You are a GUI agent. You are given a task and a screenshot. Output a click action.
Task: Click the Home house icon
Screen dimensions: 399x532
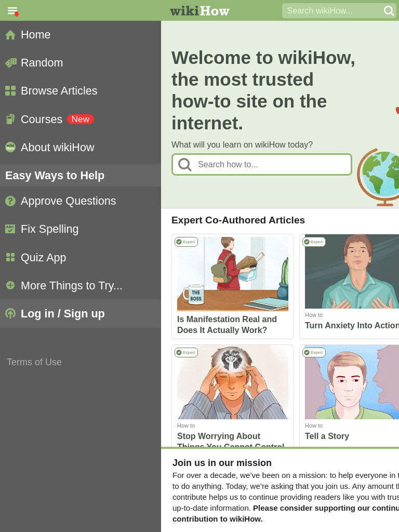click(x=10, y=35)
